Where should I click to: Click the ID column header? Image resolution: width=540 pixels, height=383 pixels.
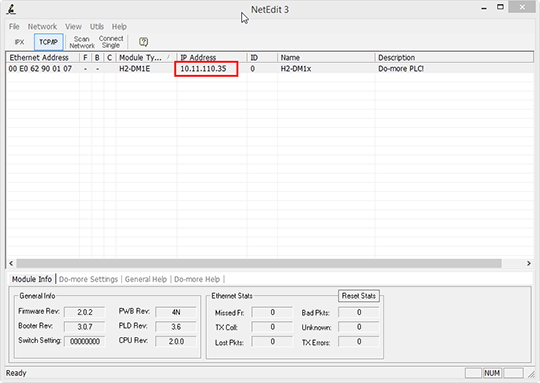(x=262, y=58)
